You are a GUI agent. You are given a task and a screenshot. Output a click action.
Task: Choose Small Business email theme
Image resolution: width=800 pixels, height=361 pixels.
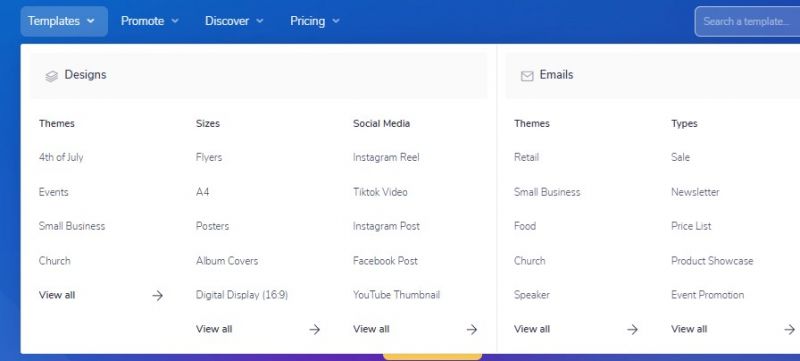point(547,192)
